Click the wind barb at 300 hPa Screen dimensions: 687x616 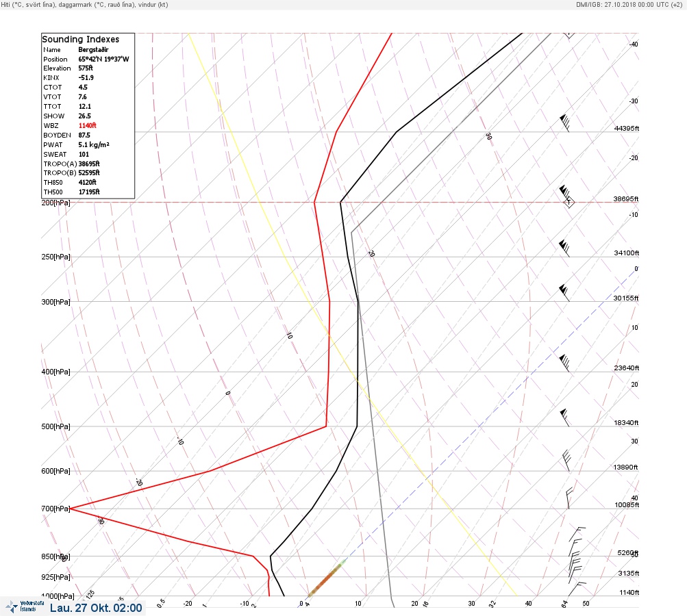tap(564, 293)
